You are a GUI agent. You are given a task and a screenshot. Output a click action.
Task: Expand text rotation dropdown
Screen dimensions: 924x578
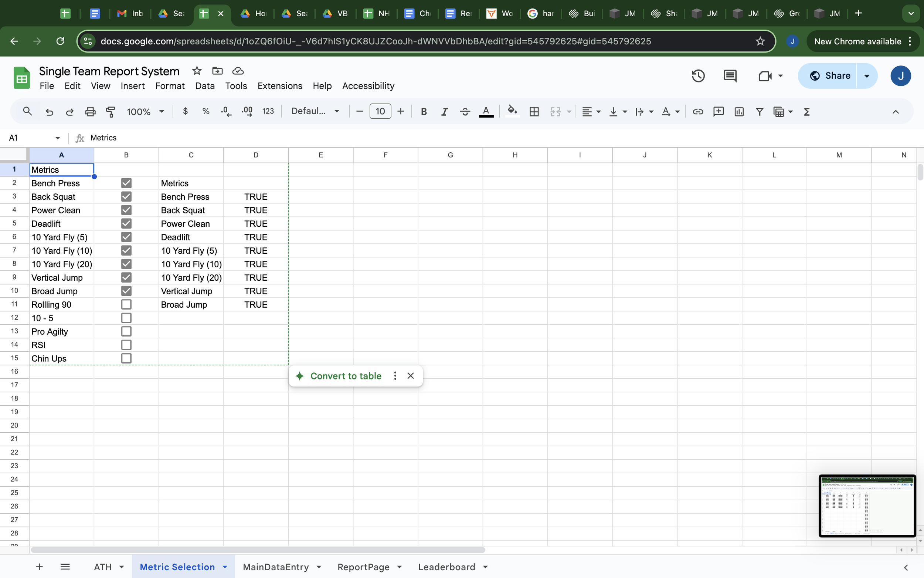click(677, 112)
